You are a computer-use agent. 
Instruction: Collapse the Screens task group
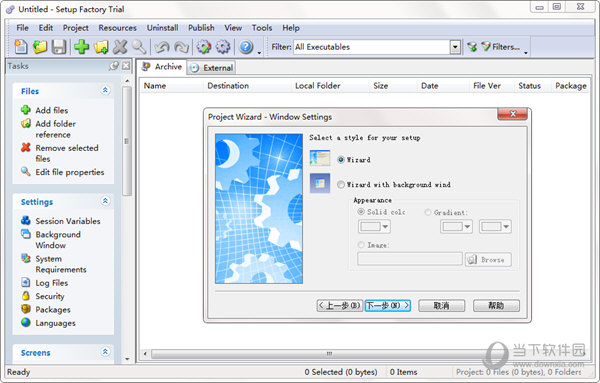[x=105, y=352]
